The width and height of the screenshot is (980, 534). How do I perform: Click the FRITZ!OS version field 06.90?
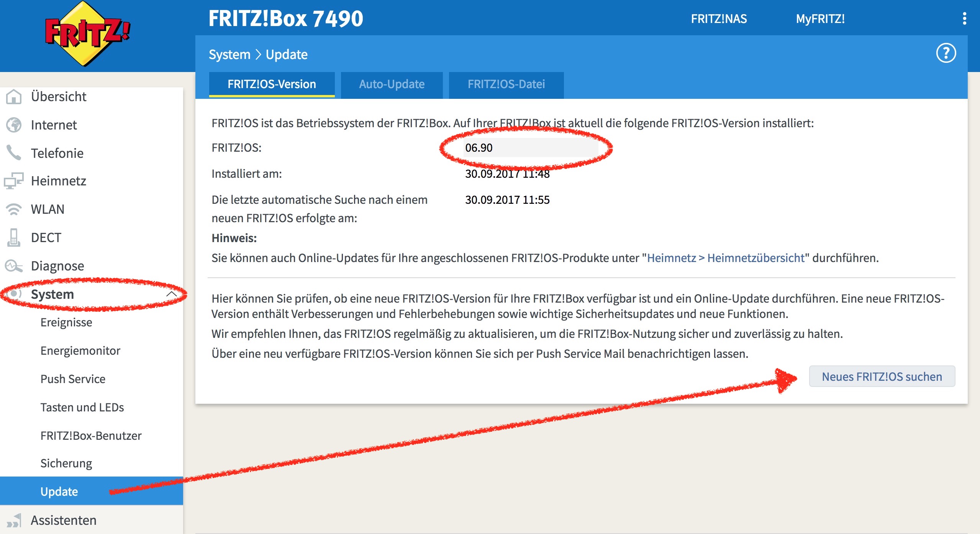click(531, 147)
